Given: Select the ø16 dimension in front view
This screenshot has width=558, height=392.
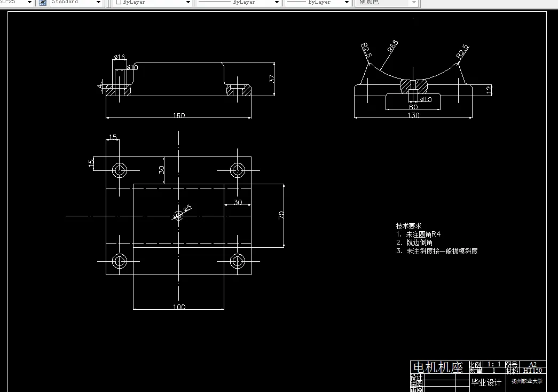Looking at the screenshot, I should point(119,57).
